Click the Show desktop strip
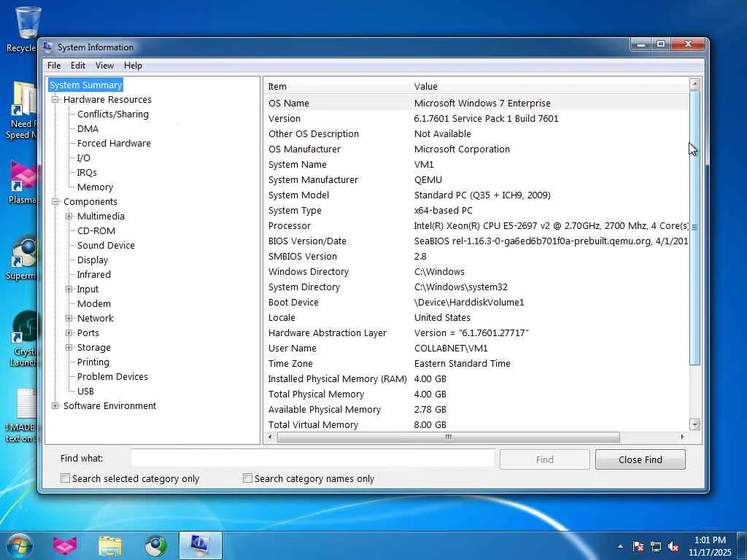 click(742, 546)
